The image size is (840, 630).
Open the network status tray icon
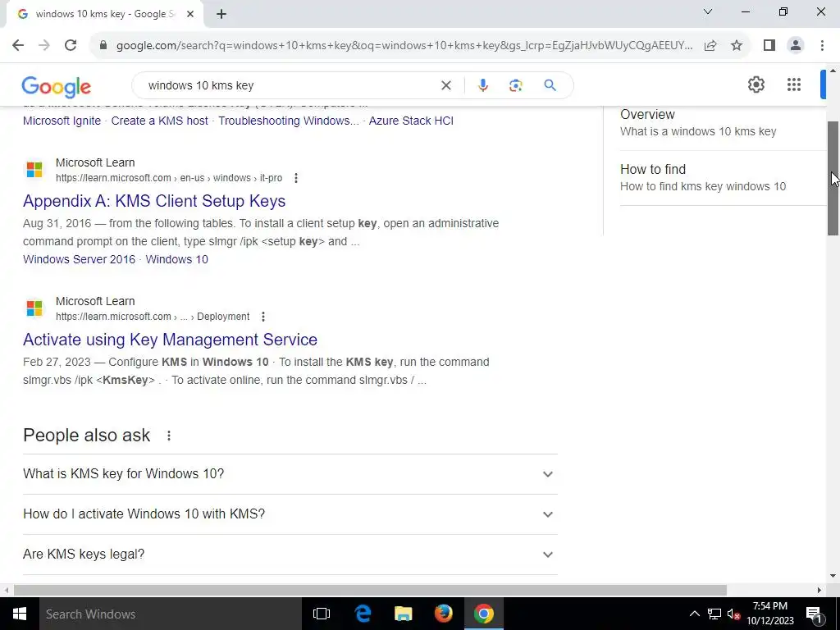click(x=714, y=614)
